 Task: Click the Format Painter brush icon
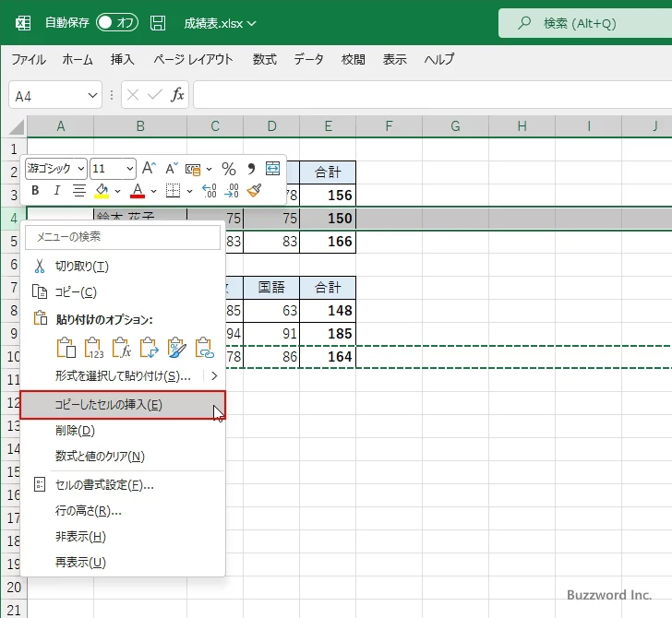[x=254, y=190]
